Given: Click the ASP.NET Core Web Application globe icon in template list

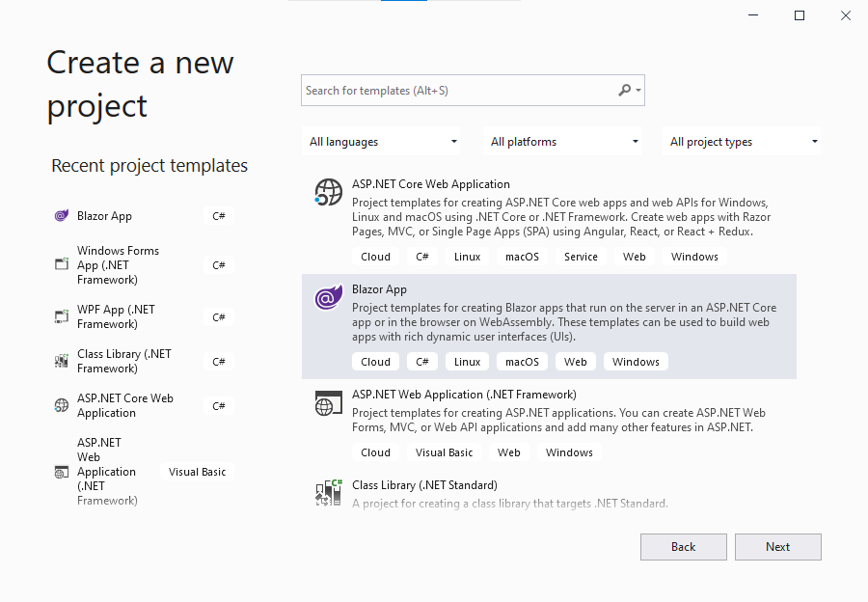Looking at the screenshot, I should tap(328, 192).
